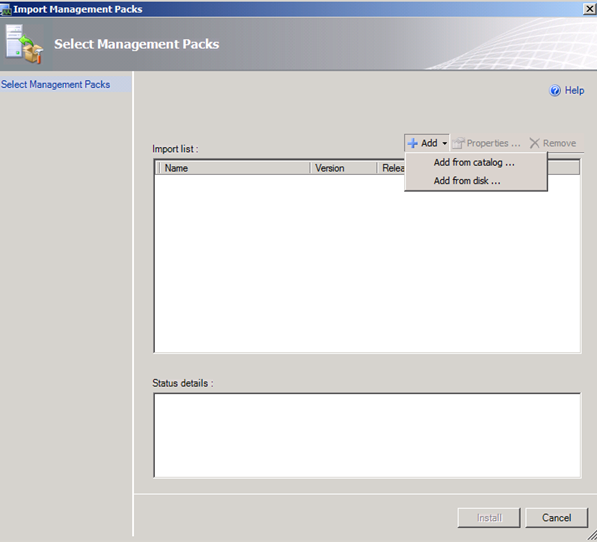Click the blue plus Add icon
Screen dimensions: 597x542
(x=412, y=143)
